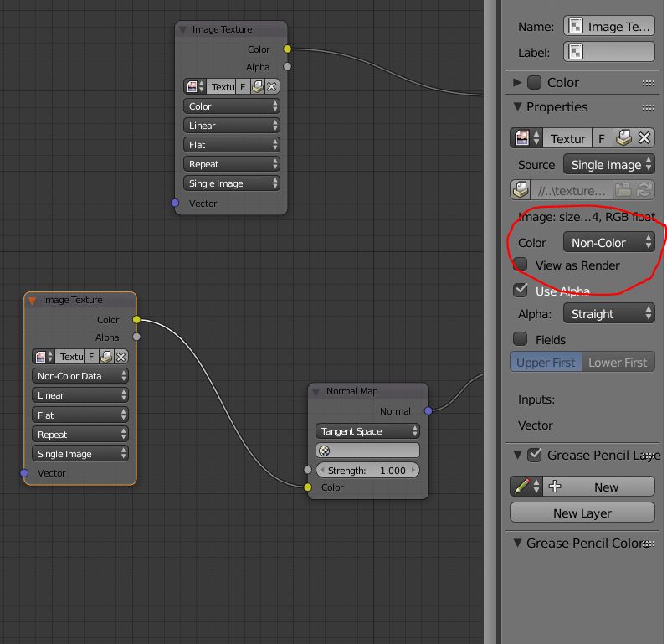The image size is (667, 644).
Task: Open Single Image dropdown in lower node
Action: (x=80, y=453)
